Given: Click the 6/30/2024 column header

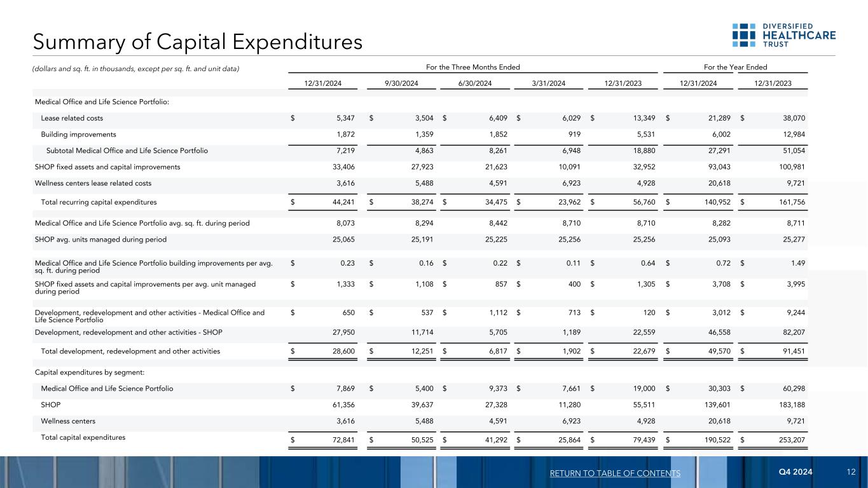Looking at the screenshot, I should 474,83.
